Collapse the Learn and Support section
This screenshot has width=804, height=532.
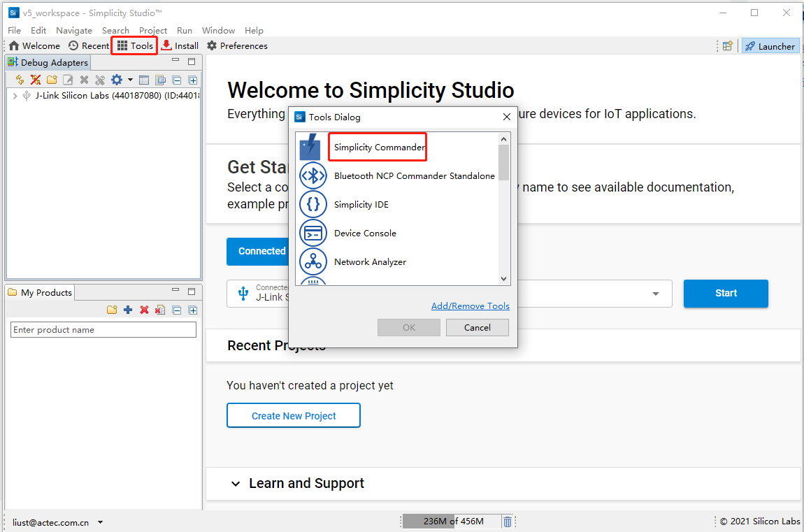(234, 483)
